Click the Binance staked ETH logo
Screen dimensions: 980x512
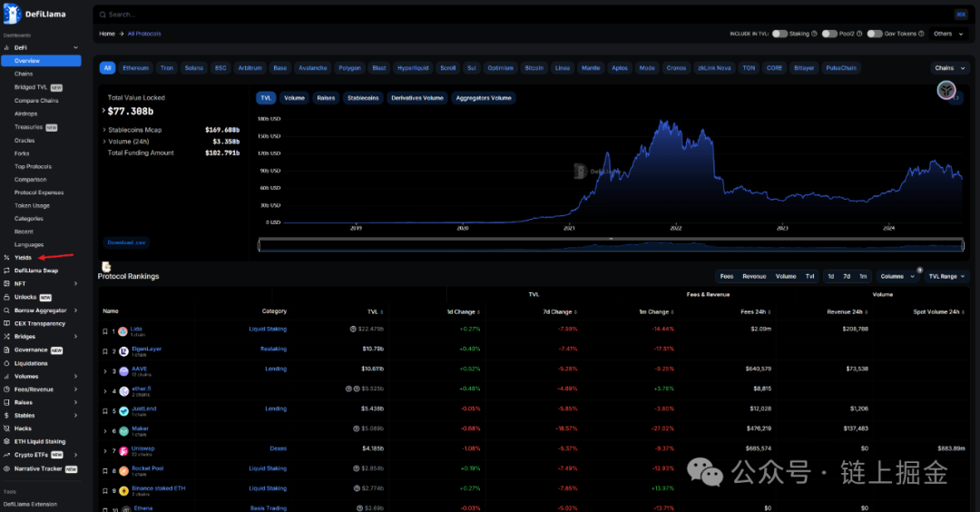[123, 491]
